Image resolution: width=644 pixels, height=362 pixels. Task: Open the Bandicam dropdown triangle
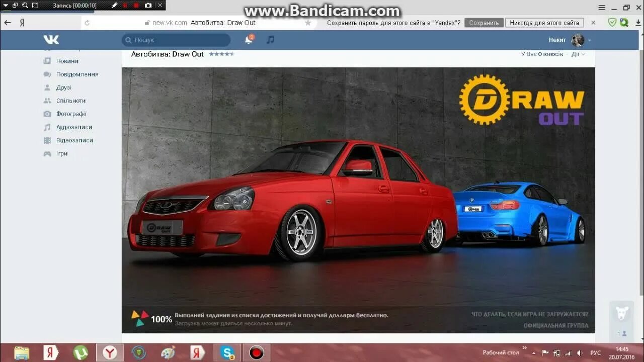pyautogui.click(x=5, y=6)
